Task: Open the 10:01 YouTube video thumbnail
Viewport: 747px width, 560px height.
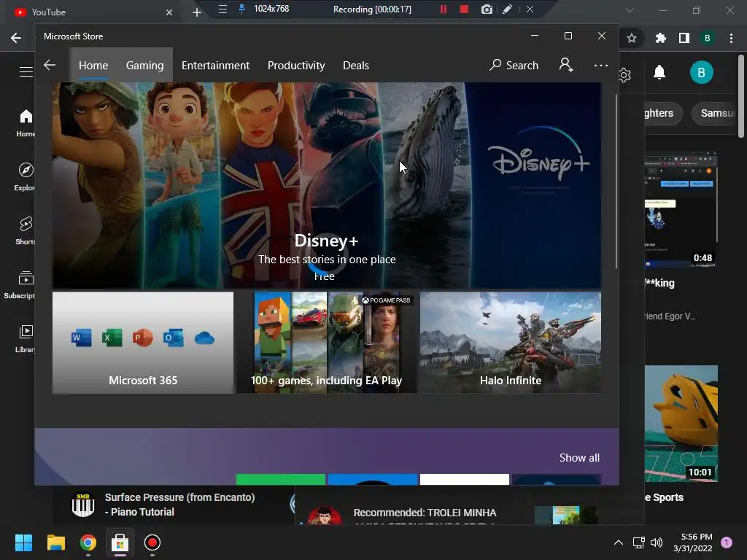Action: (681, 424)
